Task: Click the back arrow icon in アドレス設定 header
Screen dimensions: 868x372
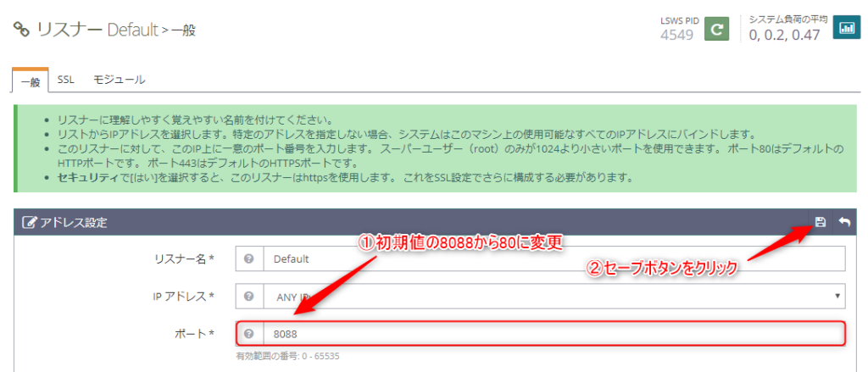Action: tap(844, 222)
